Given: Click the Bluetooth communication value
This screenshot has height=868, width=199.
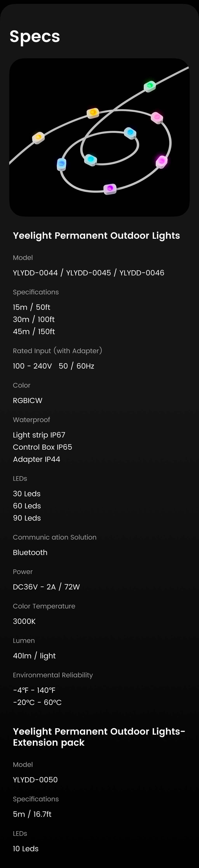Looking at the screenshot, I should tap(30, 552).
